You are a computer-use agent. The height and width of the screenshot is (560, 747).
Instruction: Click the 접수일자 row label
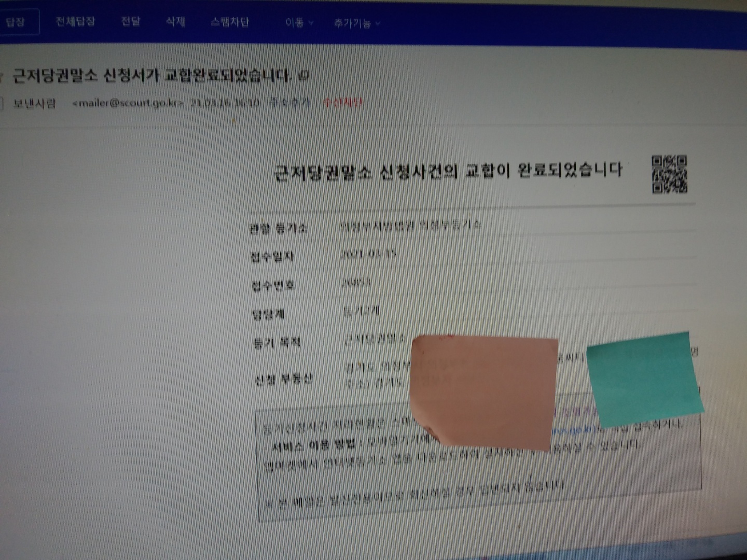[272, 257]
